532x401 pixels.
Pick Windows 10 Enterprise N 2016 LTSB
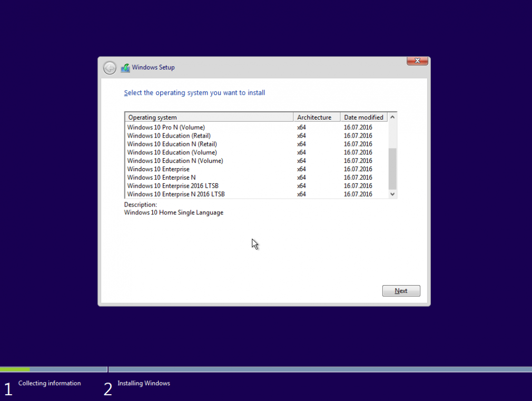[257, 194]
